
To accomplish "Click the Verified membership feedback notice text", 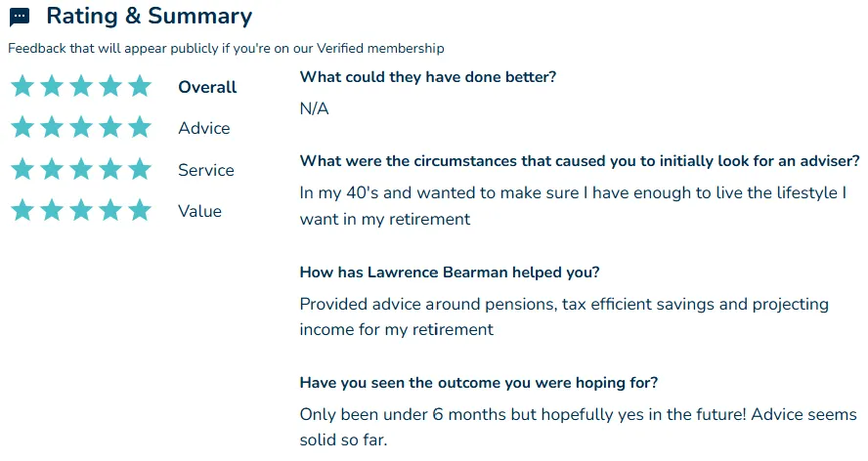I will [x=226, y=49].
